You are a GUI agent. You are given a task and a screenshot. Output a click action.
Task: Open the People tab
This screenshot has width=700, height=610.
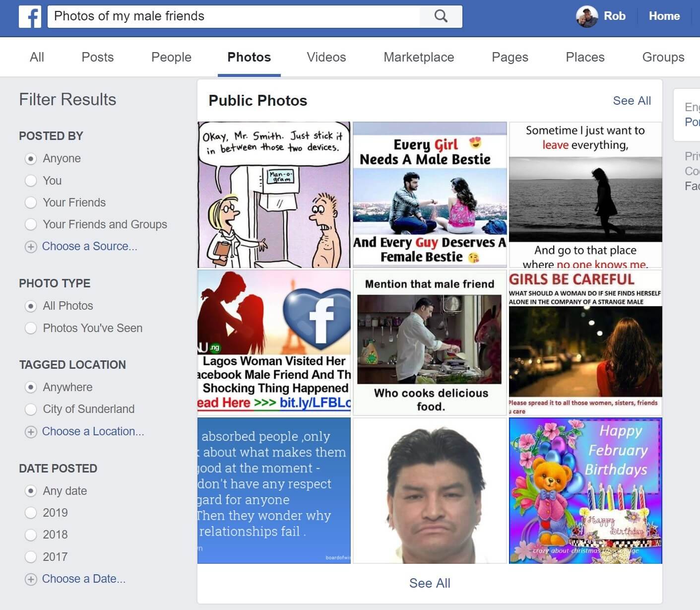point(171,57)
